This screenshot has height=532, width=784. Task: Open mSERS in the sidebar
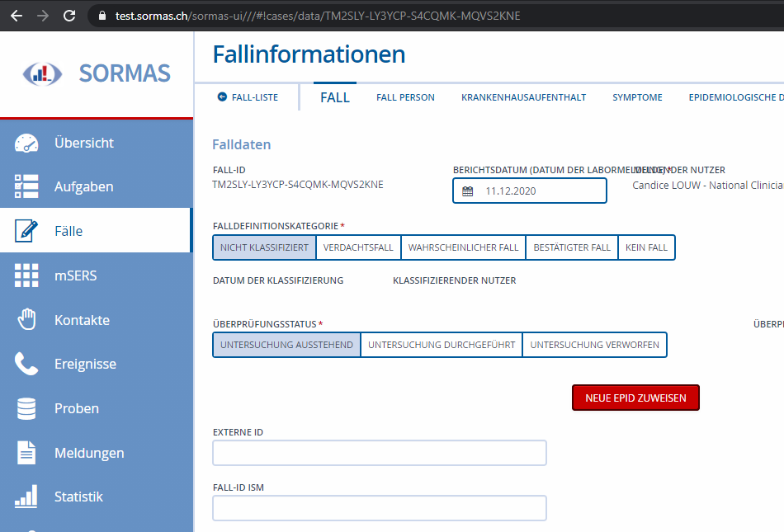pyautogui.click(x=96, y=275)
